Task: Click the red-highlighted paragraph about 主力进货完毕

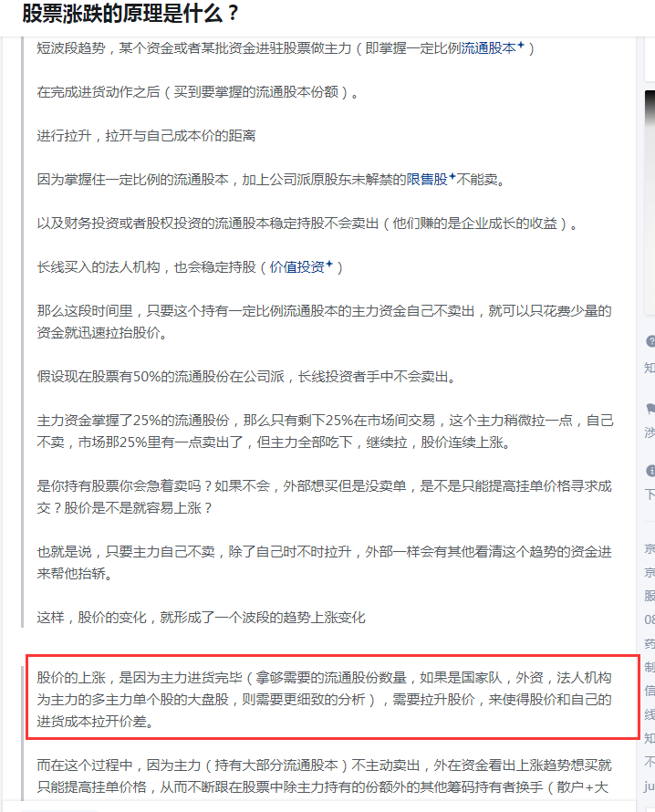Action: (324, 700)
